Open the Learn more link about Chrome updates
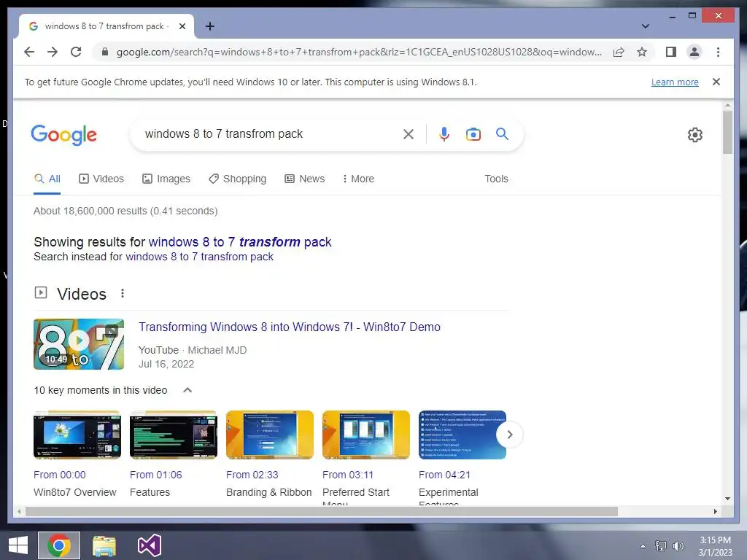Image resolution: width=747 pixels, height=560 pixels. click(675, 82)
